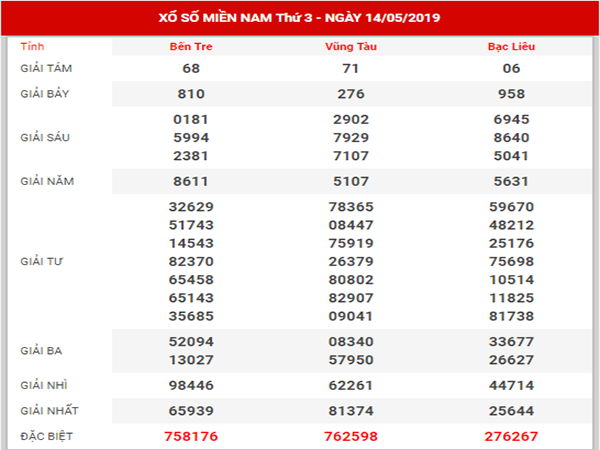Click the Bến Tre column header
This screenshot has width=600, height=450.
(190, 47)
